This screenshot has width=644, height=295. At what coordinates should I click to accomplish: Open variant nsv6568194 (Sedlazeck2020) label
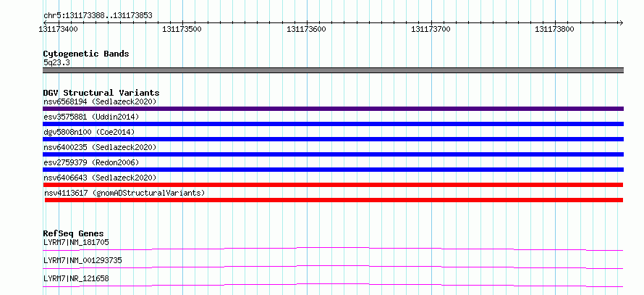tap(100, 101)
